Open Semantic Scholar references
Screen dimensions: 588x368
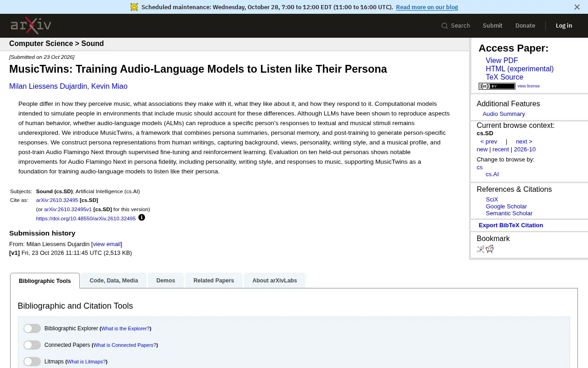point(509,213)
